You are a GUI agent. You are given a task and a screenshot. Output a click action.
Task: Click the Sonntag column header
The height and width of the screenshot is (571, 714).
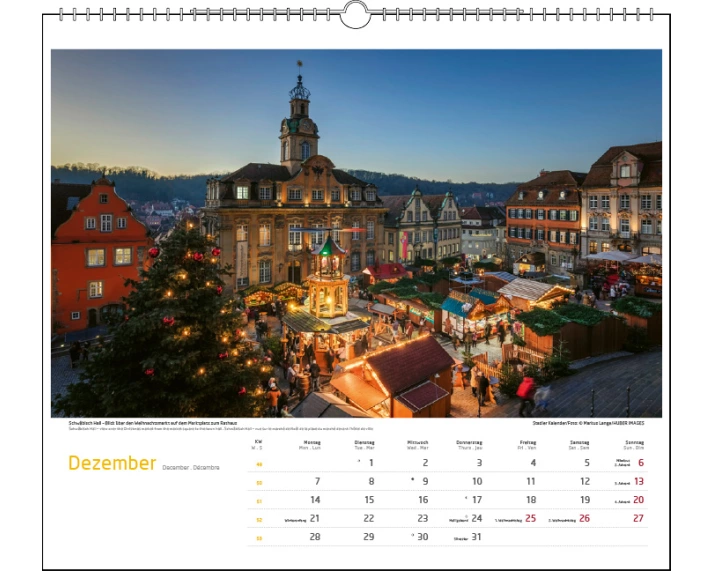point(634,443)
